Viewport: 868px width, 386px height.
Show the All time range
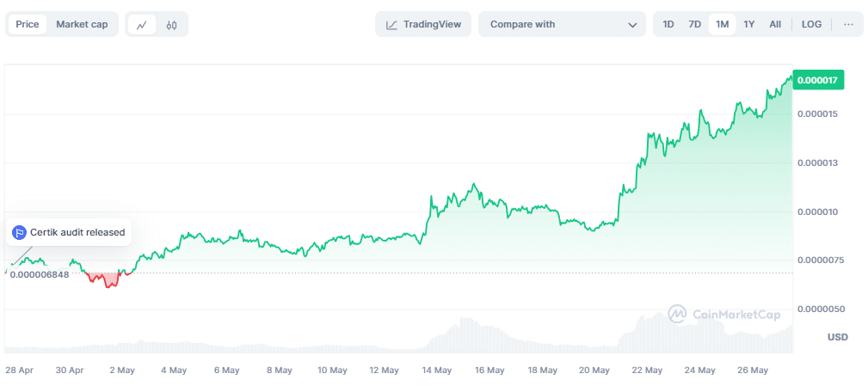(x=775, y=24)
